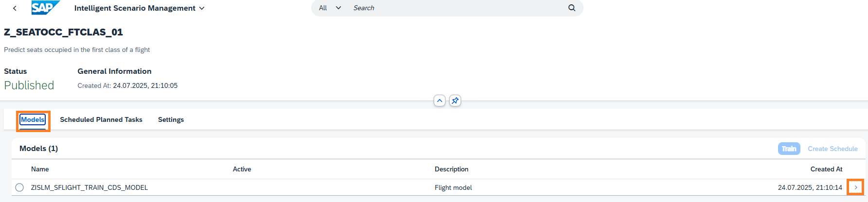The height and width of the screenshot is (202, 868).
Task: Click the Name column header
Action: (40, 169)
